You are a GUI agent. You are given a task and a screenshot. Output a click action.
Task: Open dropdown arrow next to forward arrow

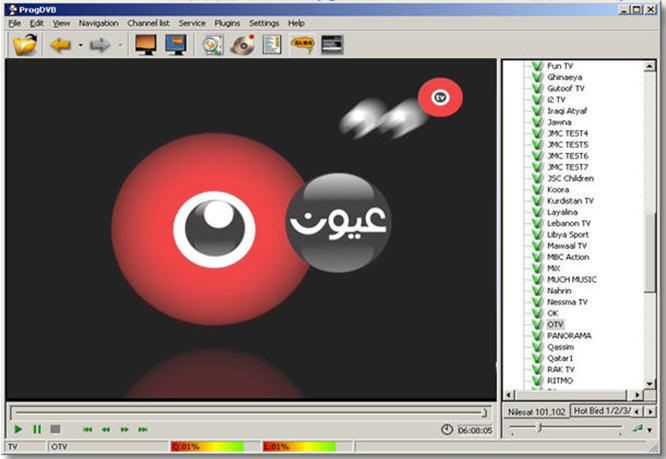pos(120,45)
